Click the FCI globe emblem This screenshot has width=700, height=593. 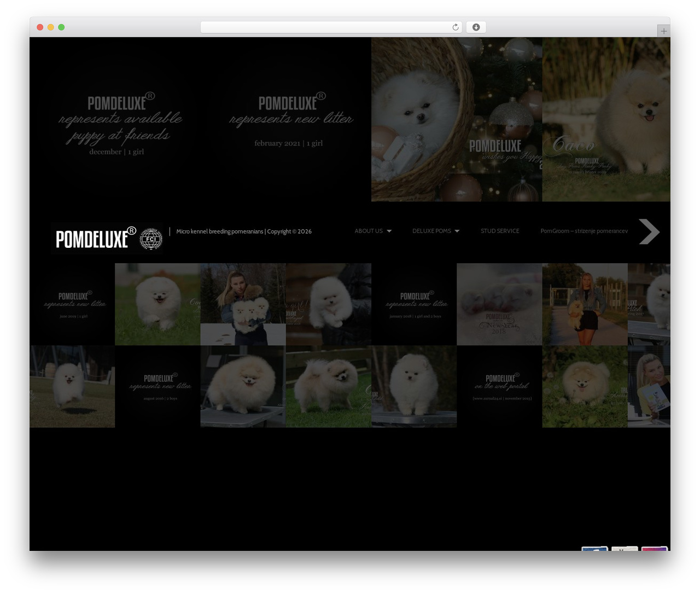[151, 239]
